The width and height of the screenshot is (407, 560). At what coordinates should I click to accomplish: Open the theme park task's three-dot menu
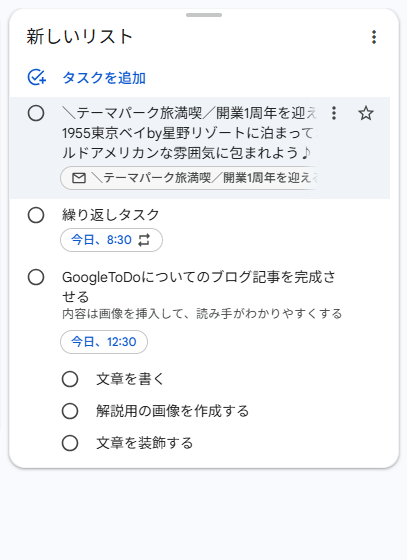[333, 113]
